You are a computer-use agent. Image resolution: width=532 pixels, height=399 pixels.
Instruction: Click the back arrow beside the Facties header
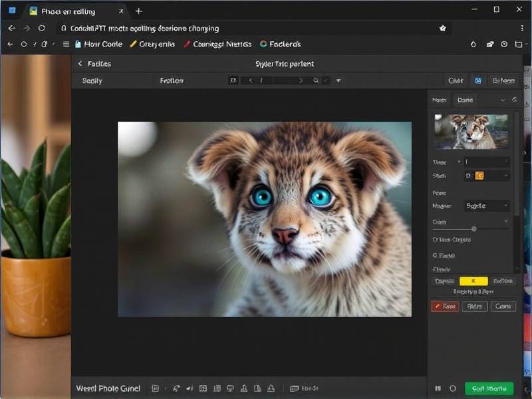80,64
